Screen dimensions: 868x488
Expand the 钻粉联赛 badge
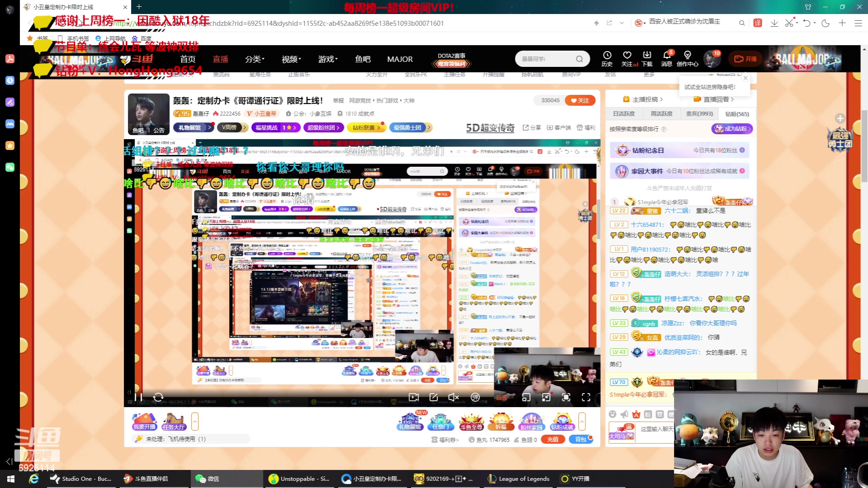coord(367,127)
